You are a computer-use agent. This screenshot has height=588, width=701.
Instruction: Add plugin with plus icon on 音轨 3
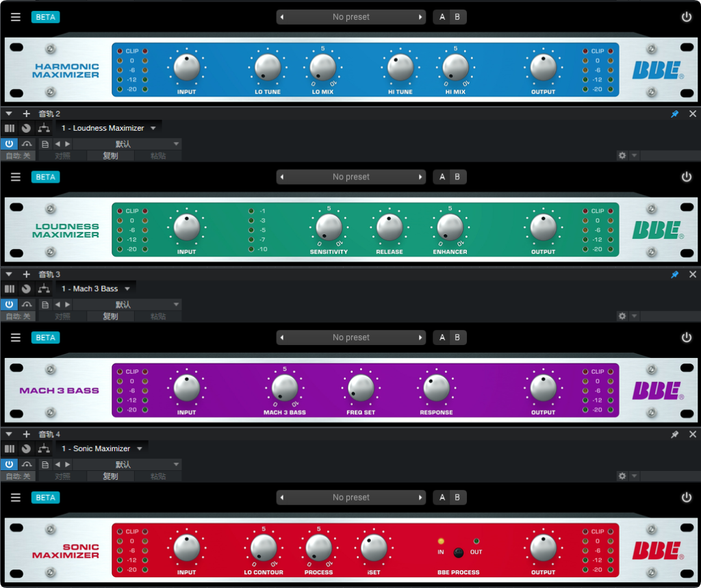[x=27, y=274]
